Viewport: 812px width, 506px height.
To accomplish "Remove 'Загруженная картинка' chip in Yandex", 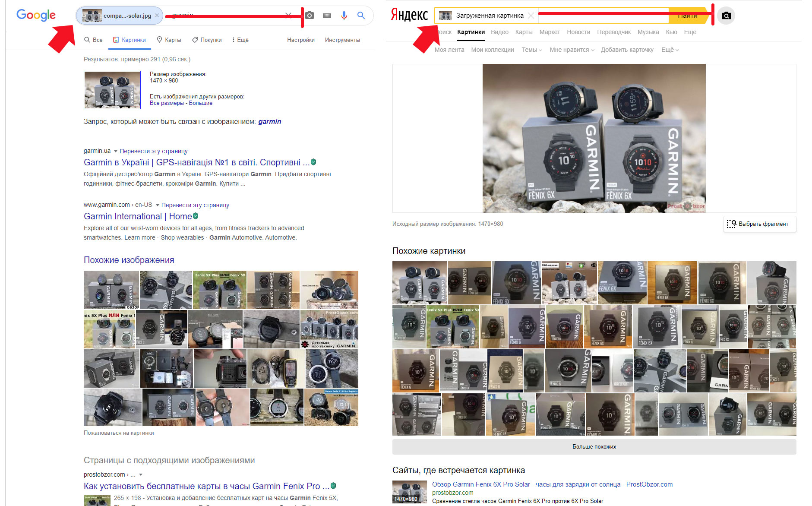I will pyautogui.click(x=531, y=16).
